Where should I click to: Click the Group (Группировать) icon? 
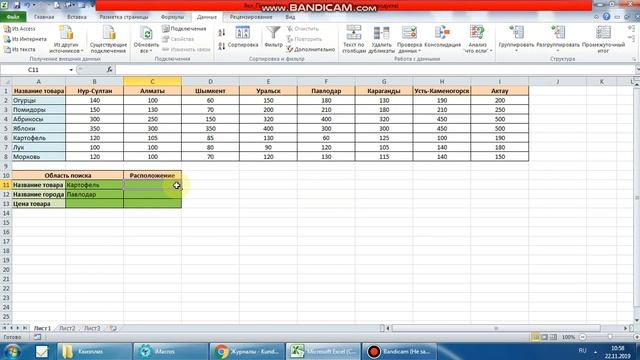point(516,33)
